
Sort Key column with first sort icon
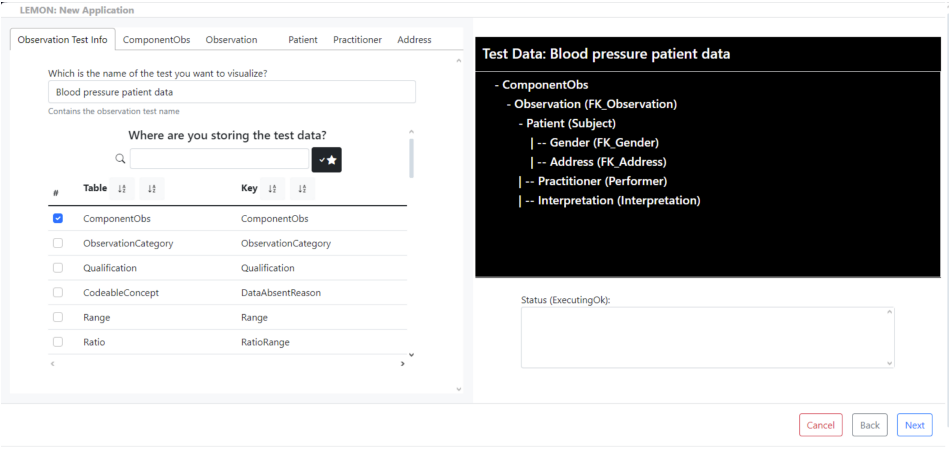click(272, 189)
